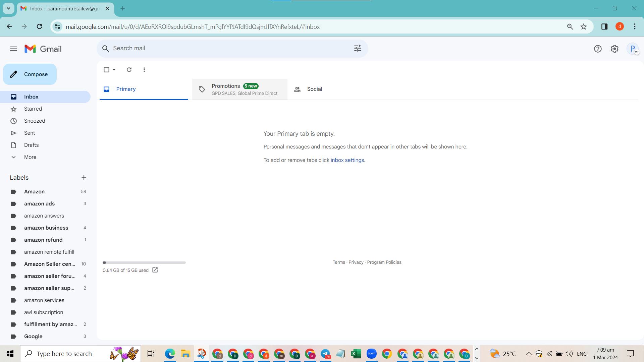This screenshot has width=644, height=362.
Task: Open the Google account avatar
Action: (x=633, y=49)
